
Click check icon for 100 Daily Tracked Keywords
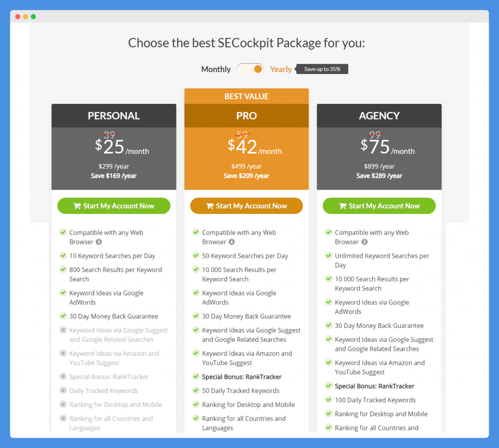point(328,400)
